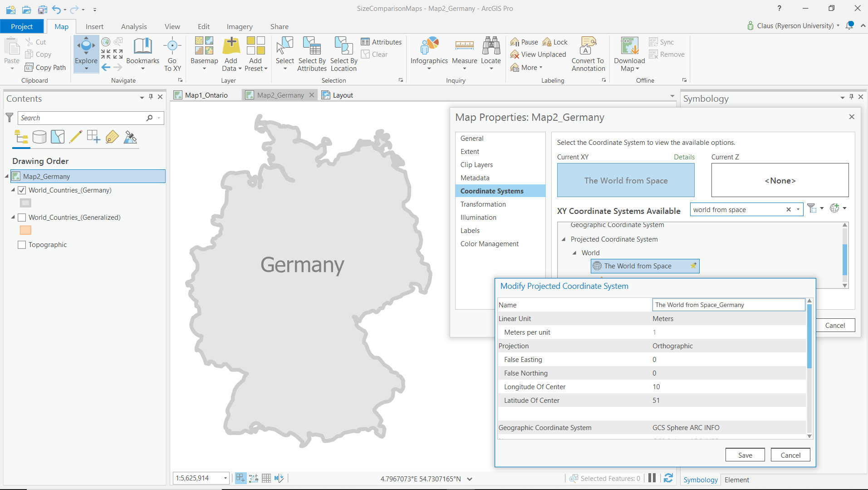Collapse the Projected Coordinate System node

tap(564, 239)
